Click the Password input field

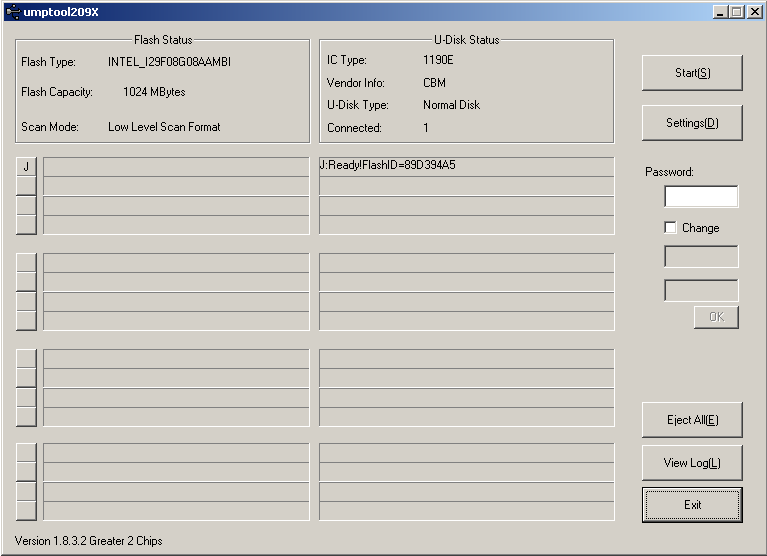tap(701, 197)
